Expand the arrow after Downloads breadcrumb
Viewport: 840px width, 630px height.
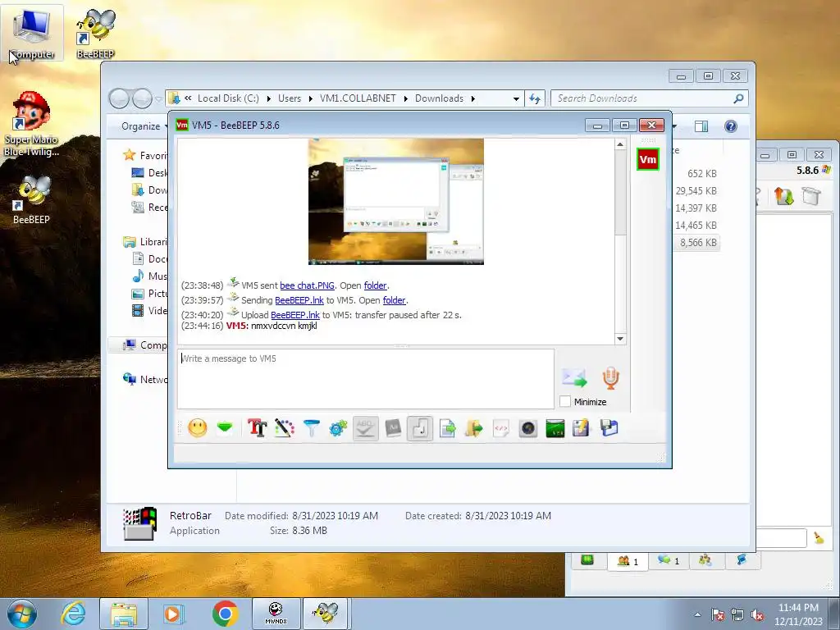473,98
